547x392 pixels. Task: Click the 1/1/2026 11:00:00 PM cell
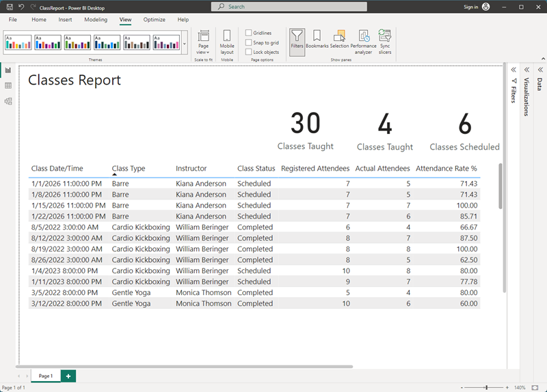tap(66, 184)
